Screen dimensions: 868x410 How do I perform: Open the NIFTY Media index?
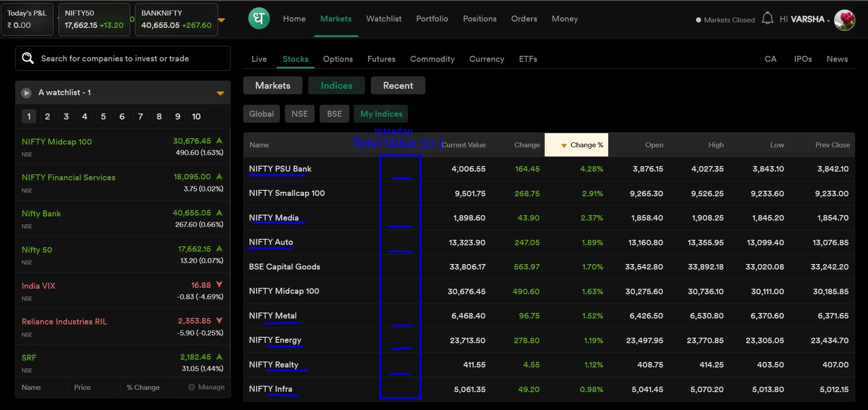273,218
